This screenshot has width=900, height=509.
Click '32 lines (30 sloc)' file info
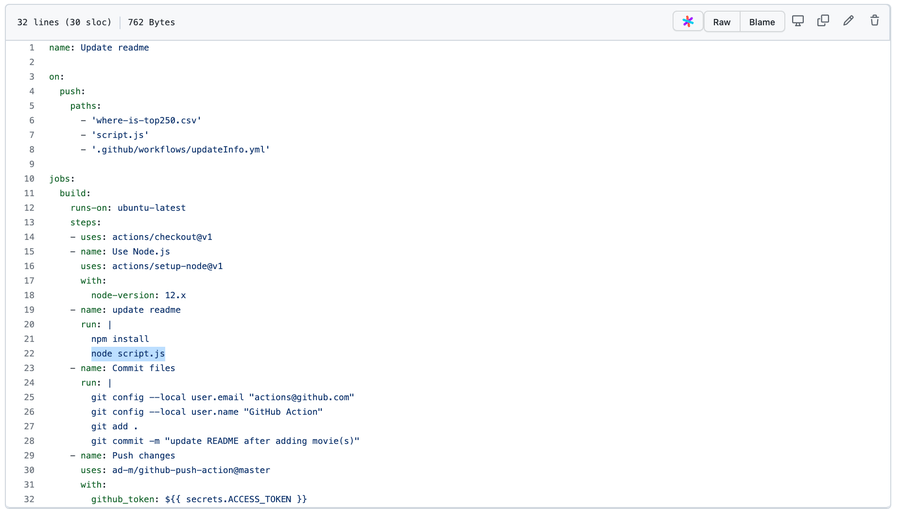(64, 22)
